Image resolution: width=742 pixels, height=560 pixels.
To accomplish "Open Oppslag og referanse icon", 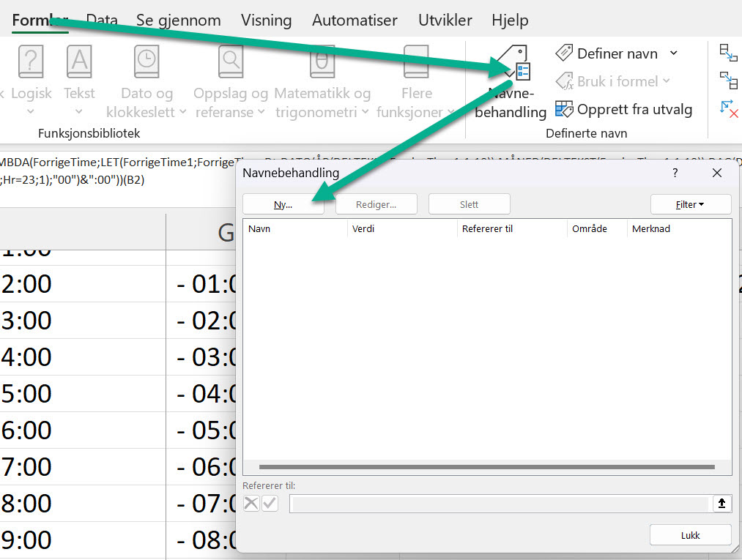I will [x=231, y=61].
